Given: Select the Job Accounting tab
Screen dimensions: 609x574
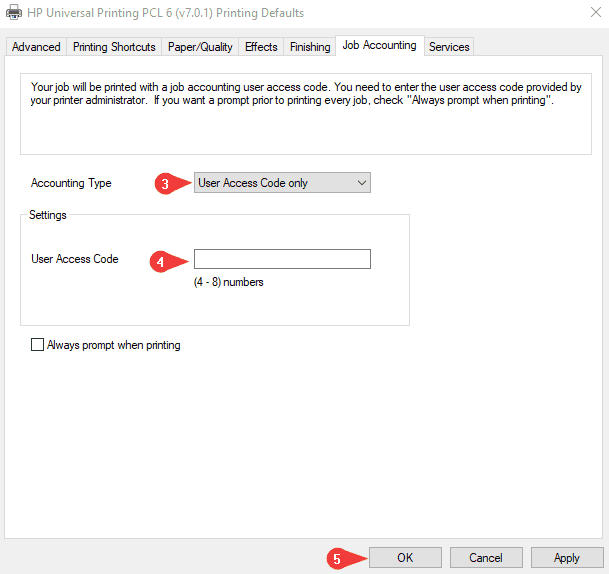Looking at the screenshot, I should click(x=379, y=46).
